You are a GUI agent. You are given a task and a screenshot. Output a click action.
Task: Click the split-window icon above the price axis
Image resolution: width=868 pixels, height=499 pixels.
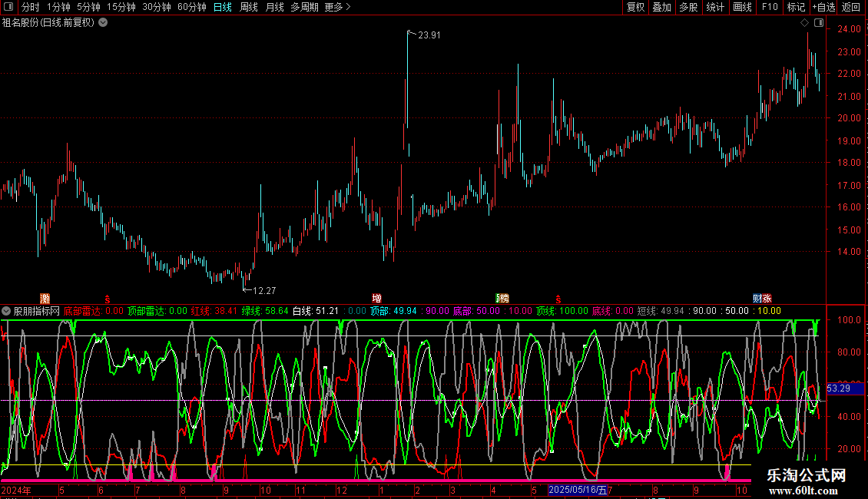click(x=819, y=23)
